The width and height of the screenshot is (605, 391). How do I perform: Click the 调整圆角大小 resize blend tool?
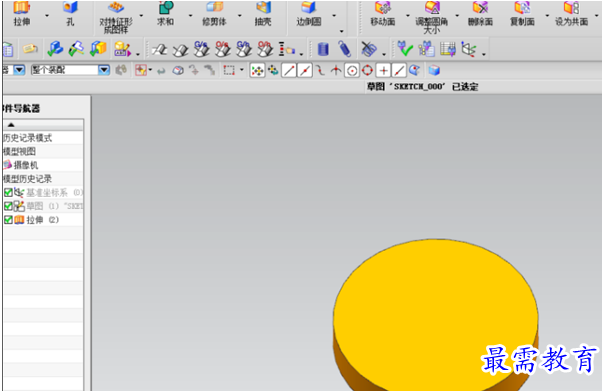(432, 17)
